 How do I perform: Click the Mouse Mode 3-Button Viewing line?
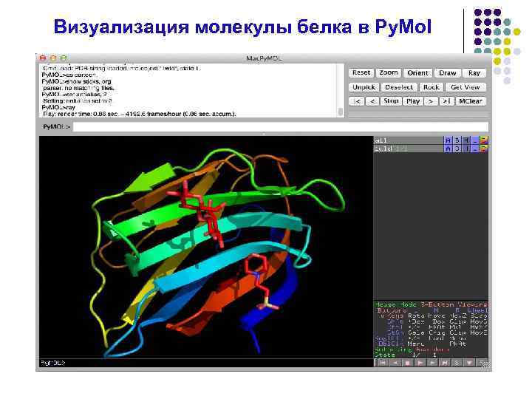(431, 304)
